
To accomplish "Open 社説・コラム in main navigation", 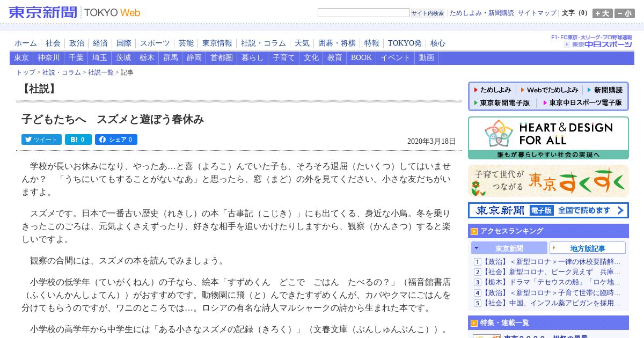I will [x=264, y=43].
